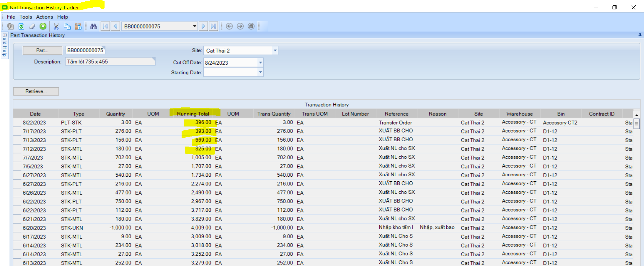Click the Reference column header
Viewport: 644px width, 266px height.
[396, 114]
